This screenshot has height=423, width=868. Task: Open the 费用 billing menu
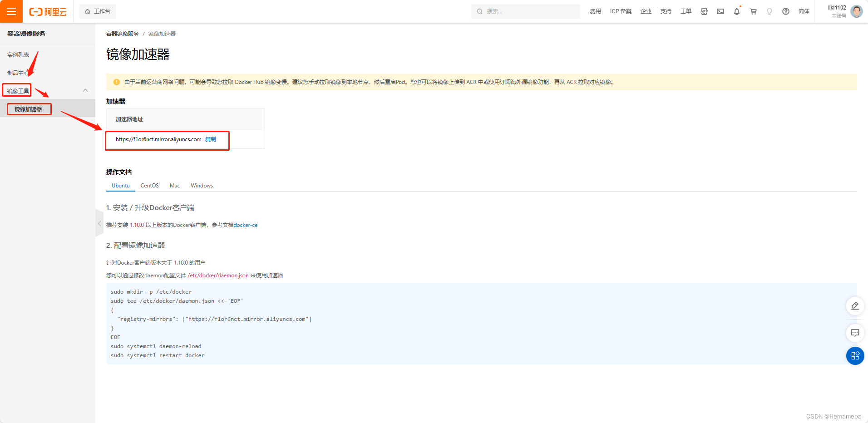[x=595, y=11]
